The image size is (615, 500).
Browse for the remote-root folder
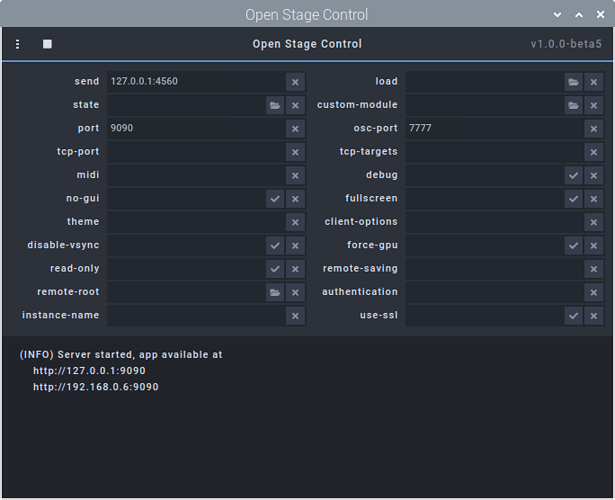275,292
